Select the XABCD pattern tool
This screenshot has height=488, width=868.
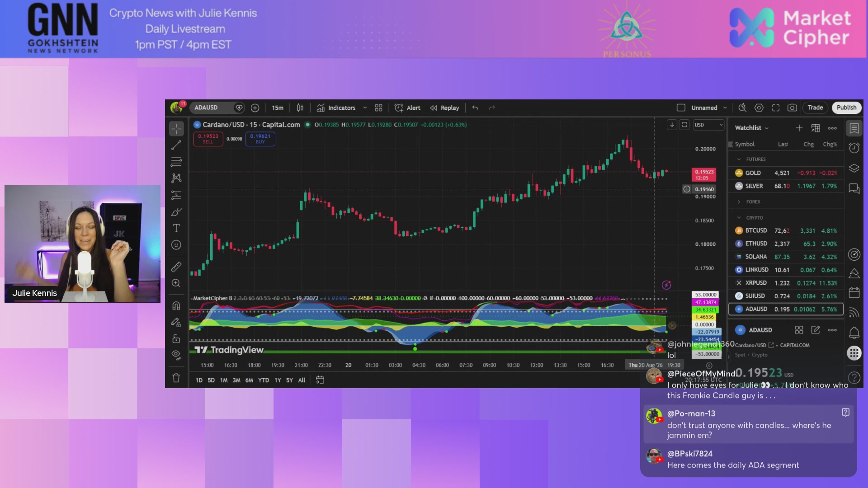pos(176,178)
